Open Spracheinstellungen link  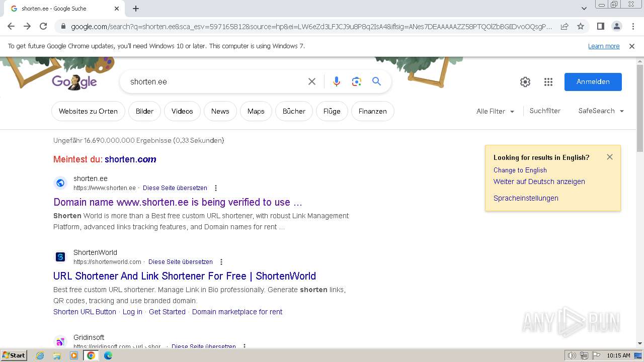pyautogui.click(x=526, y=198)
